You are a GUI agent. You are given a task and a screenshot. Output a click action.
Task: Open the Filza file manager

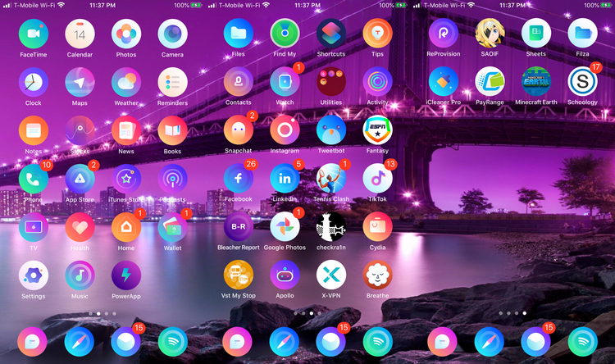(x=582, y=34)
